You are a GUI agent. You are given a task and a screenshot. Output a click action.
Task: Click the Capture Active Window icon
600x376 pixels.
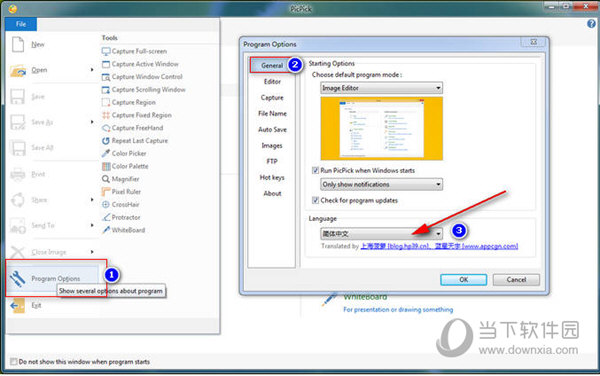(x=106, y=64)
